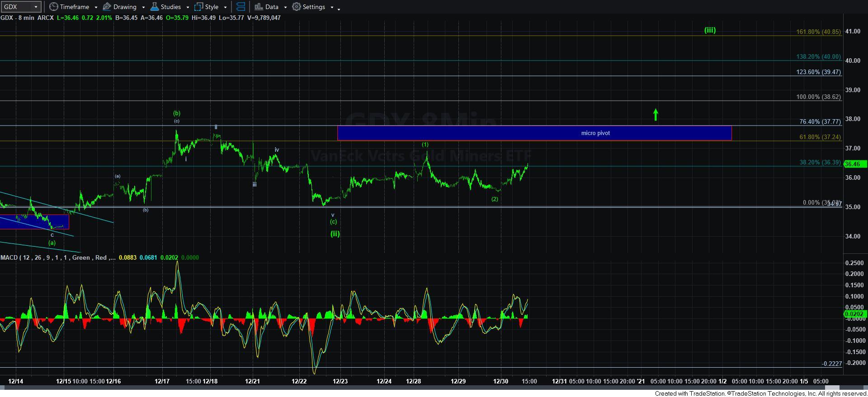Click the stacked chart layout icon
The image size is (868, 397).
click(241, 7)
